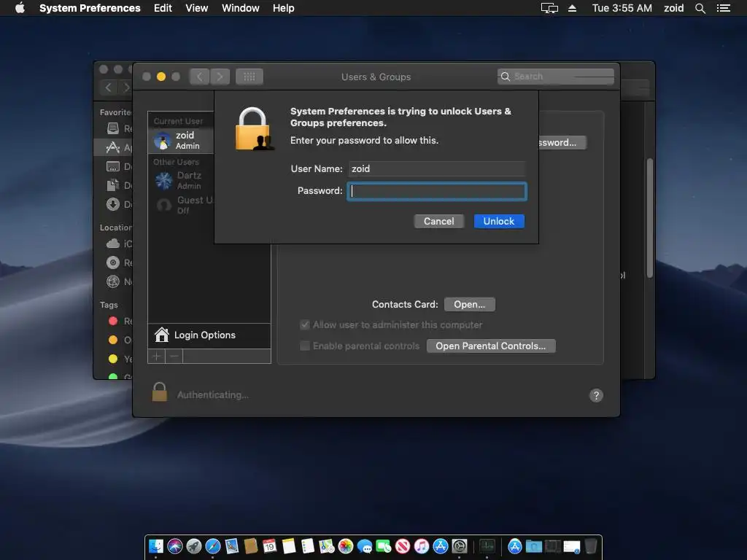Open iTunes music icon in Dock

[422, 546]
